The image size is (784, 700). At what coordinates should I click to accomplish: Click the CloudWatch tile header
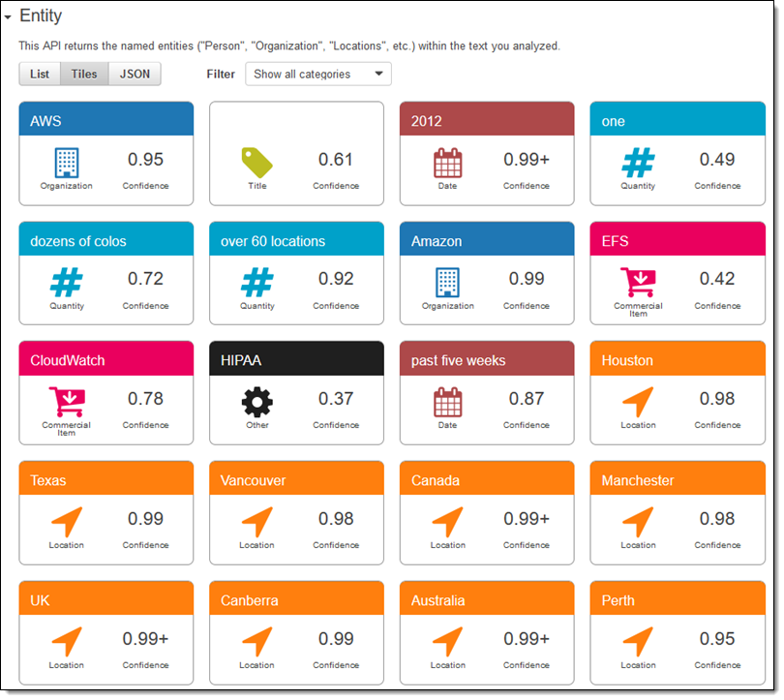pos(106,358)
